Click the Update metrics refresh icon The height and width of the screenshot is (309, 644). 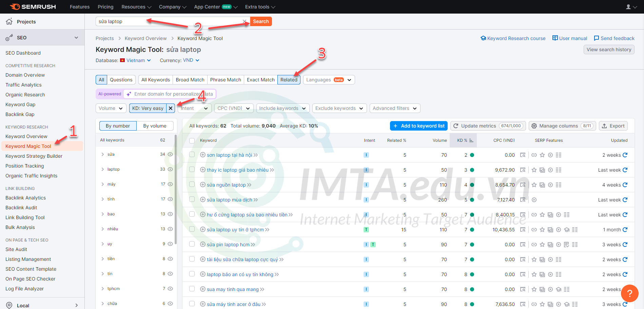[456, 126]
